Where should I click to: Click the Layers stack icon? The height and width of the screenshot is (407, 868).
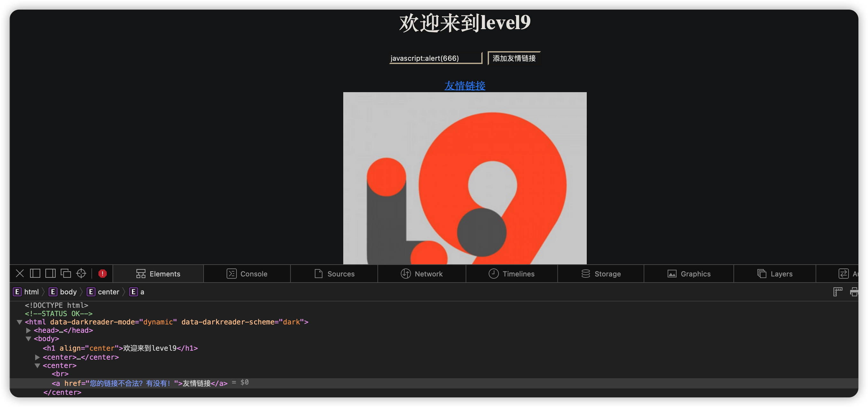click(x=762, y=274)
